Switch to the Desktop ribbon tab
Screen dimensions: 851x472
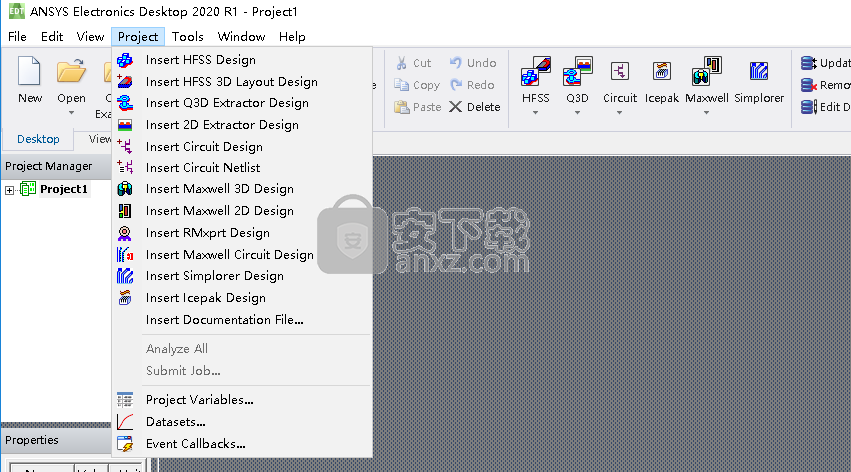38,139
